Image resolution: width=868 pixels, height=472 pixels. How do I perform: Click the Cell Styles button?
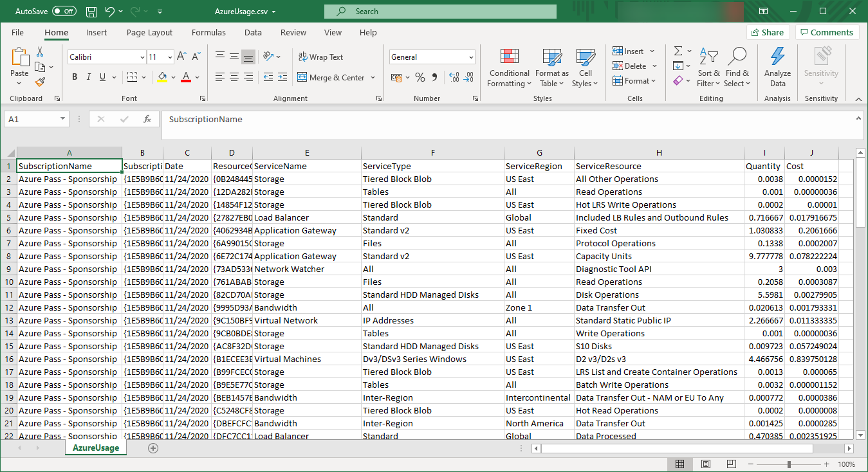[x=585, y=68]
